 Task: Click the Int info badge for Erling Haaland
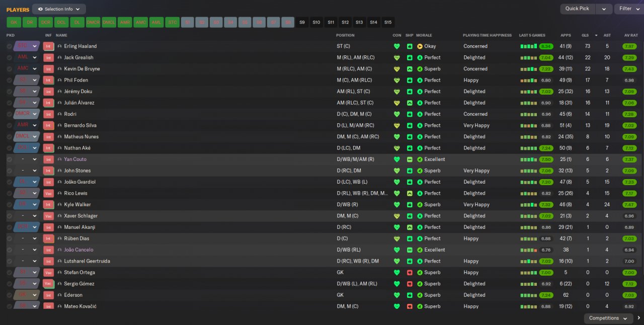[48, 46]
